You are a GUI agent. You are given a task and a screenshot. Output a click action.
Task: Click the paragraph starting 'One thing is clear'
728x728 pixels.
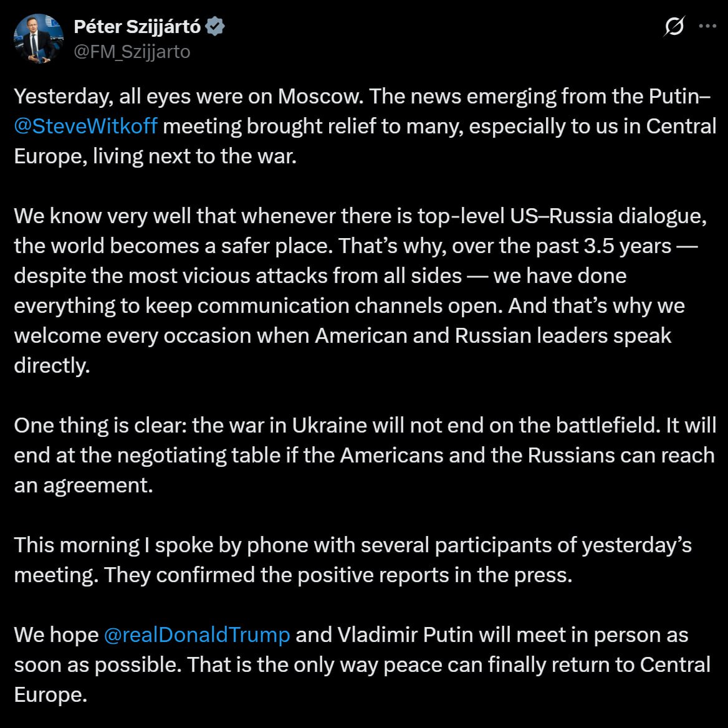(x=365, y=456)
